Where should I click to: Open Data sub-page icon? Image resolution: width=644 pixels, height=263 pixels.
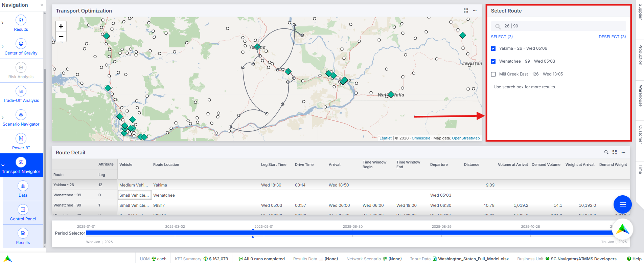[x=23, y=186]
